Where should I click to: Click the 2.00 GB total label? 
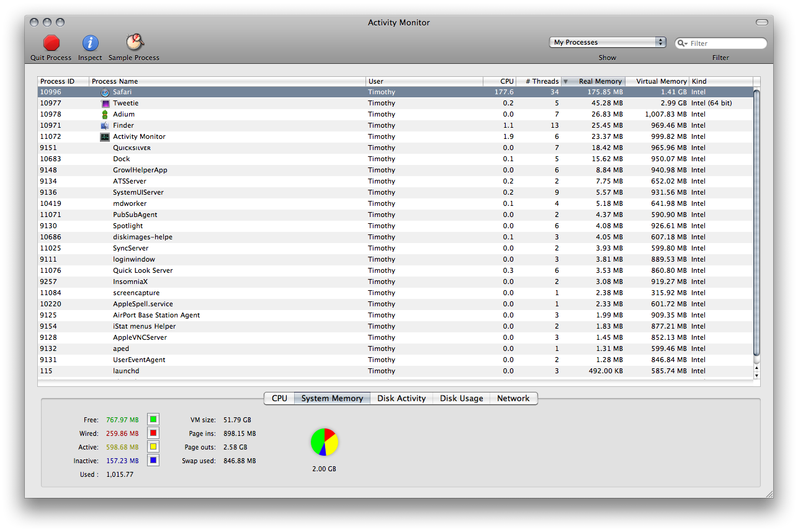click(324, 469)
